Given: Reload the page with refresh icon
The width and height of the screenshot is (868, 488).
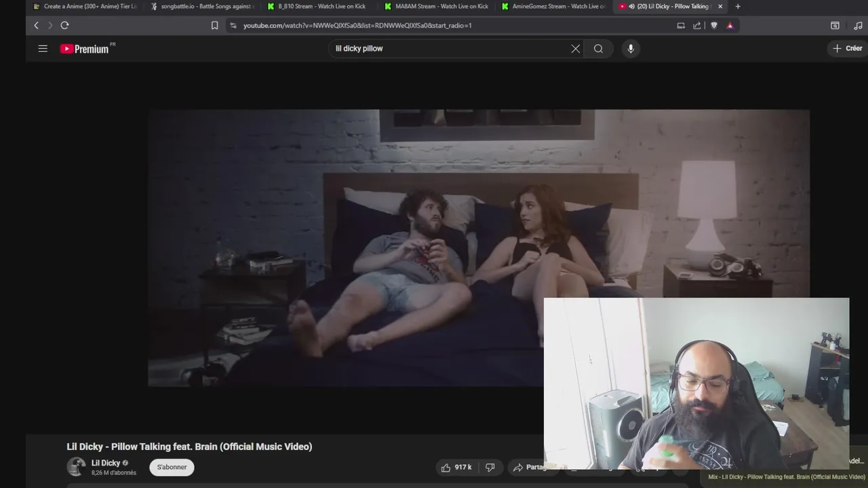Looking at the screenshot, I should click(x=64, y=25).
